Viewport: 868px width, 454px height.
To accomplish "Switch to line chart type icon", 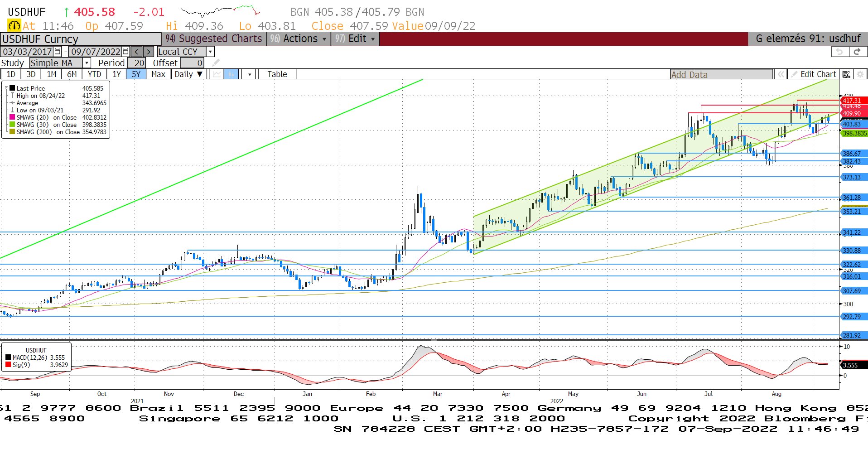I will pyautogui.click(x=217, y=74).
